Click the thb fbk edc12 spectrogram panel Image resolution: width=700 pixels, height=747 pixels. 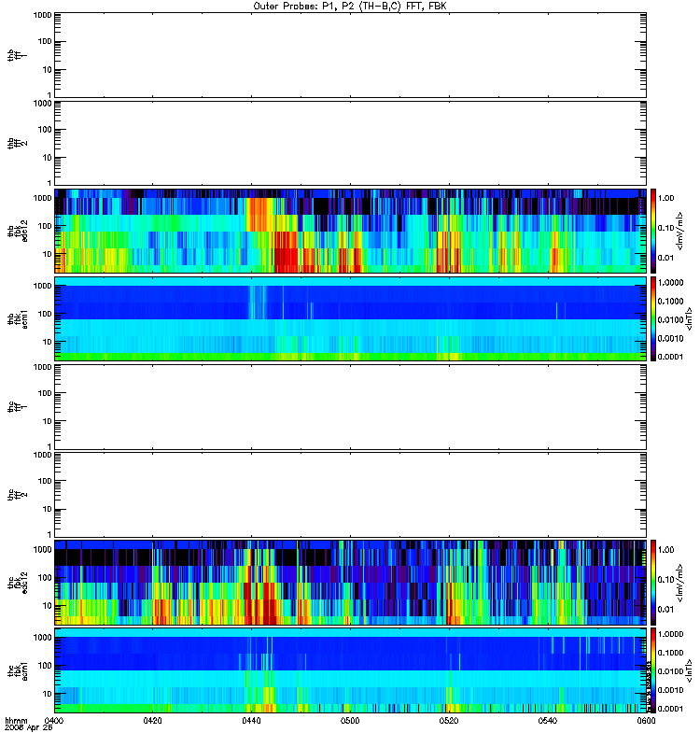pos(350,231)
